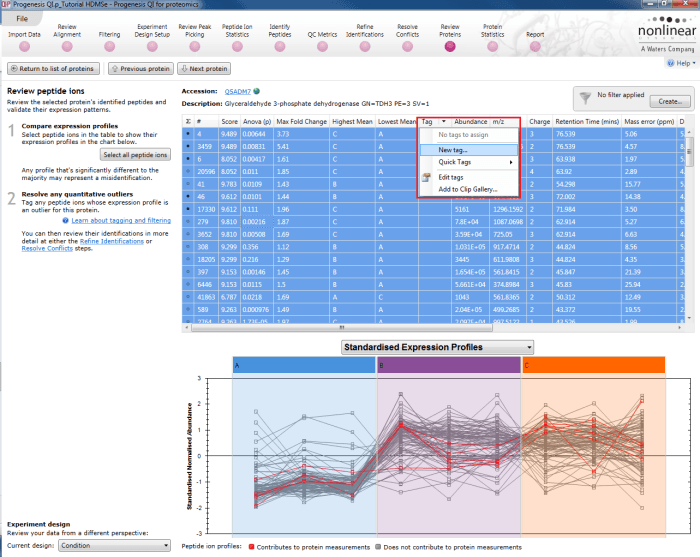Go to the Resolve Conflicts step circle

[x=408, y=46]
